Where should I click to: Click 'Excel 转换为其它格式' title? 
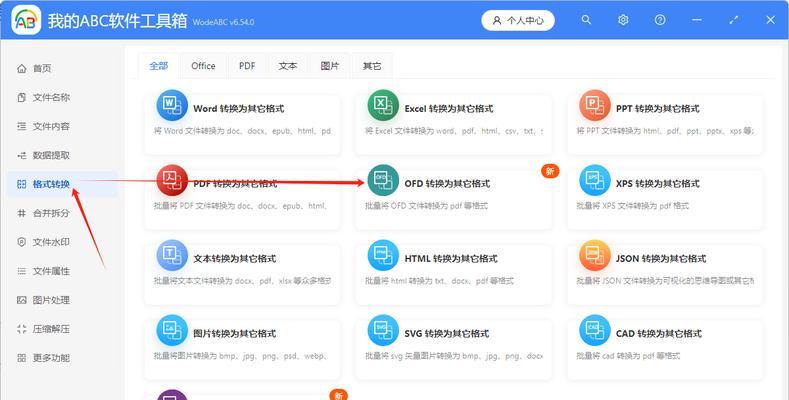pyautogui.click(x=449, y=109)
